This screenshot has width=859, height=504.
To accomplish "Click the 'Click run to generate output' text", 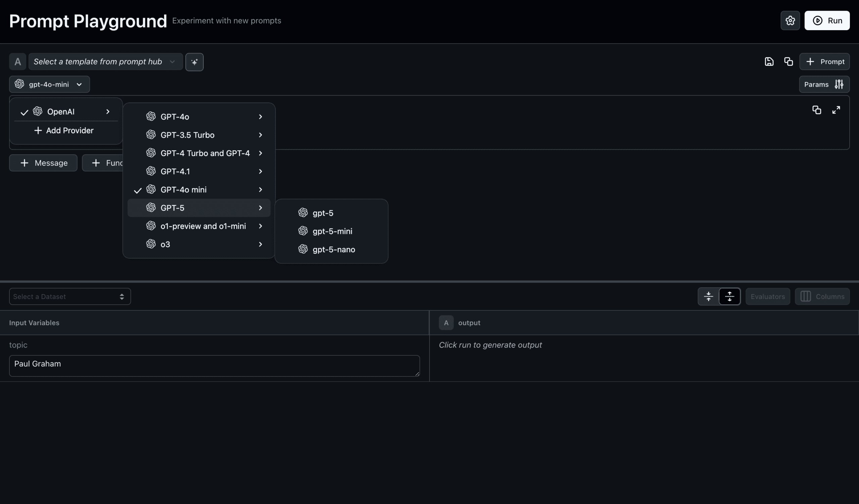I will pos(490,345).
